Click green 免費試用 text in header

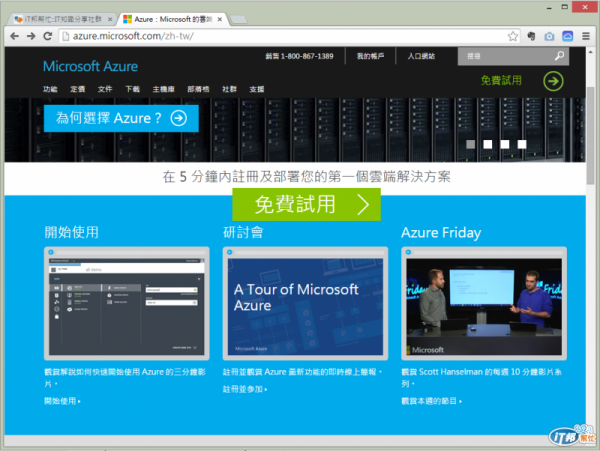(501, 80)
